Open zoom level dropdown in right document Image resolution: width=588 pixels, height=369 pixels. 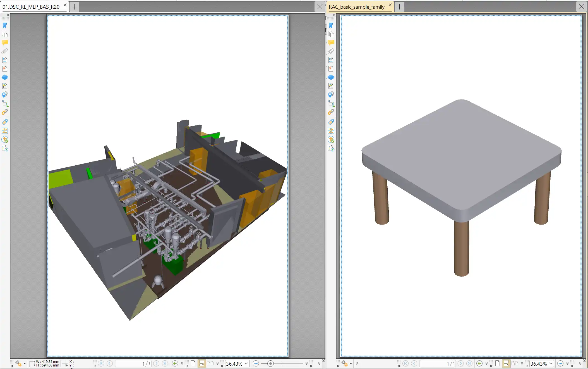551,363
